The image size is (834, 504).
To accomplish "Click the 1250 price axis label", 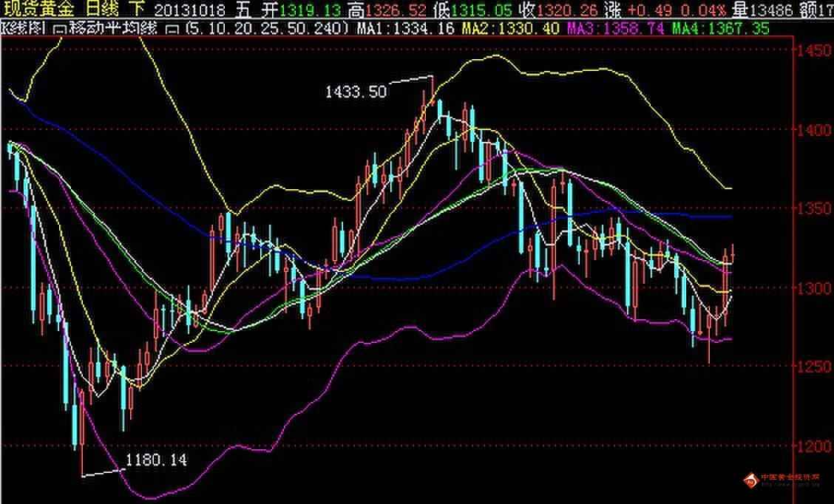I will pyautogui.click(x=812, y=367).
